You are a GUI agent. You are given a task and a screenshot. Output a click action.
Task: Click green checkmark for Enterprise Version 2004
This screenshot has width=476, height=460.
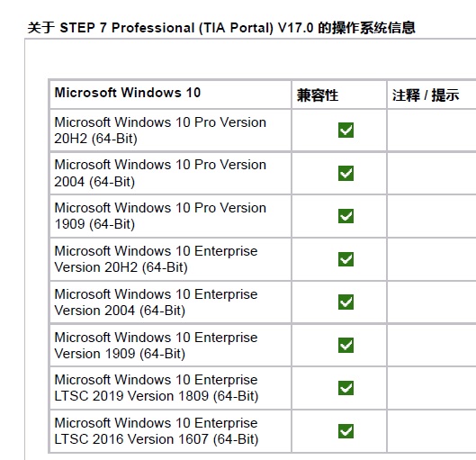(x=346, y=302)
